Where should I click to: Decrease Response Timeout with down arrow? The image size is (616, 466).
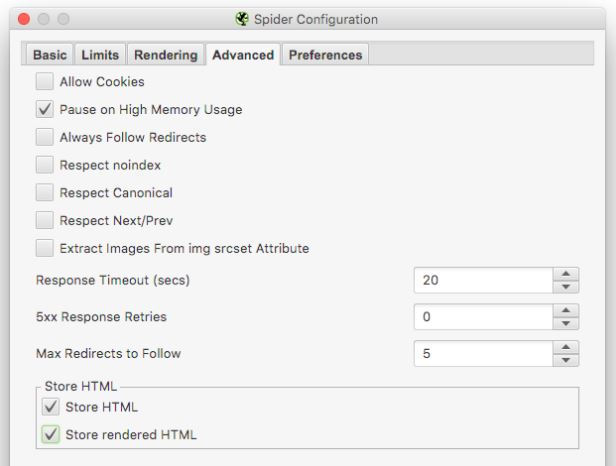(x=566, y=287)
